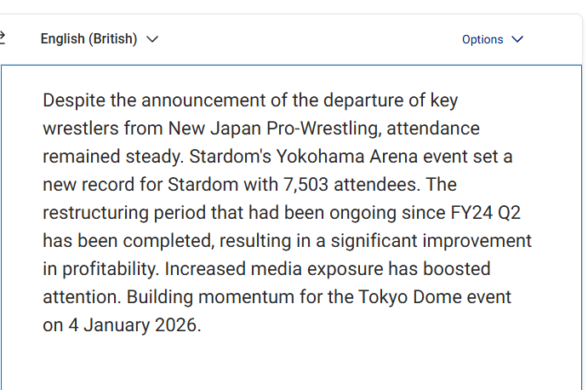Click the word "Stardom's" in the third line

coord(230,157)
